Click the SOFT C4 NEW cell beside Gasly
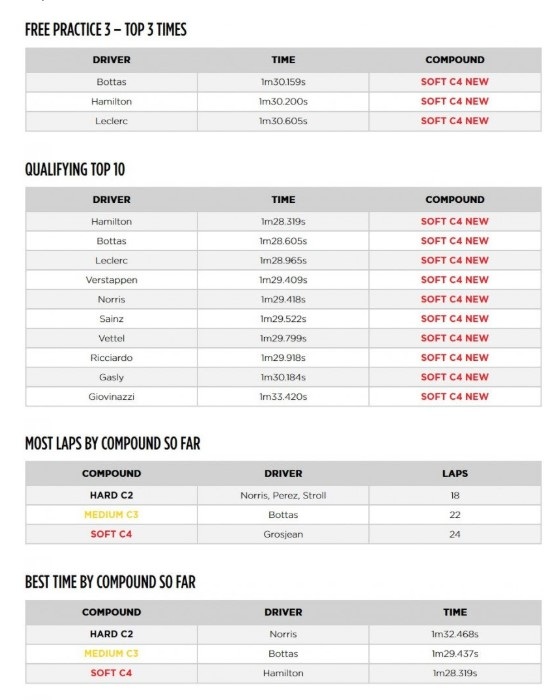The height and width of the screenshot is (700, 553). (x=455, y=377)
